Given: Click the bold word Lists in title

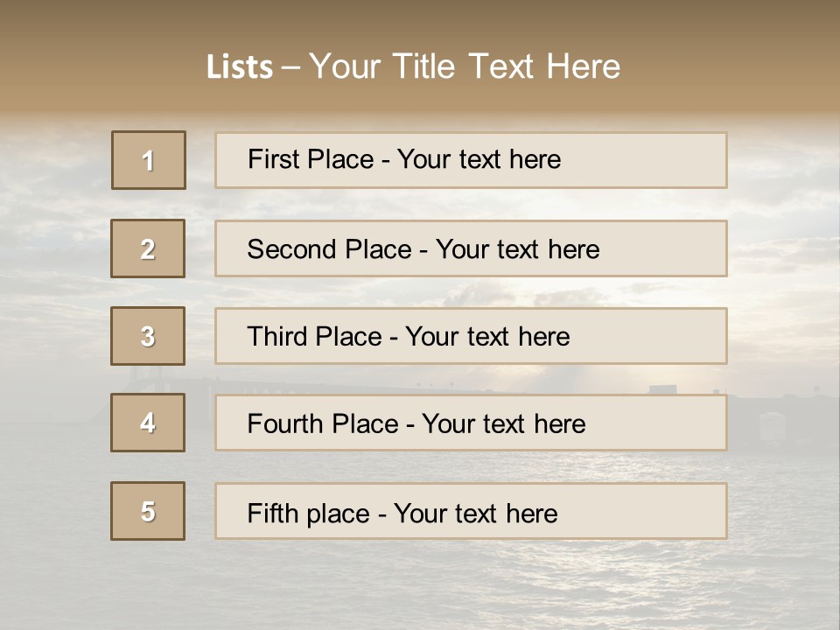Looking at the screenshot, I should tap(239, 67).
